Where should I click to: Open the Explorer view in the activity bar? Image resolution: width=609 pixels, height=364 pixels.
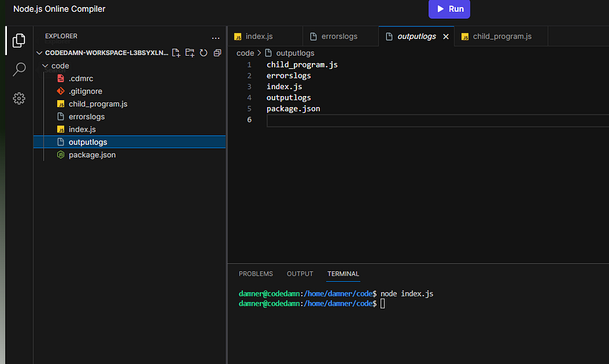point(19,40)
